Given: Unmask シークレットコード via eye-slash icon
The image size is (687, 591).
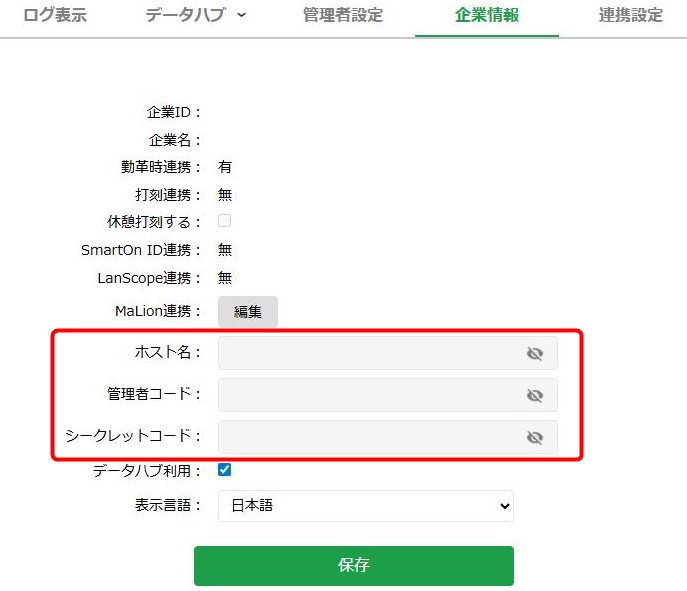Looking at the screenshot, I should (535, 437).
